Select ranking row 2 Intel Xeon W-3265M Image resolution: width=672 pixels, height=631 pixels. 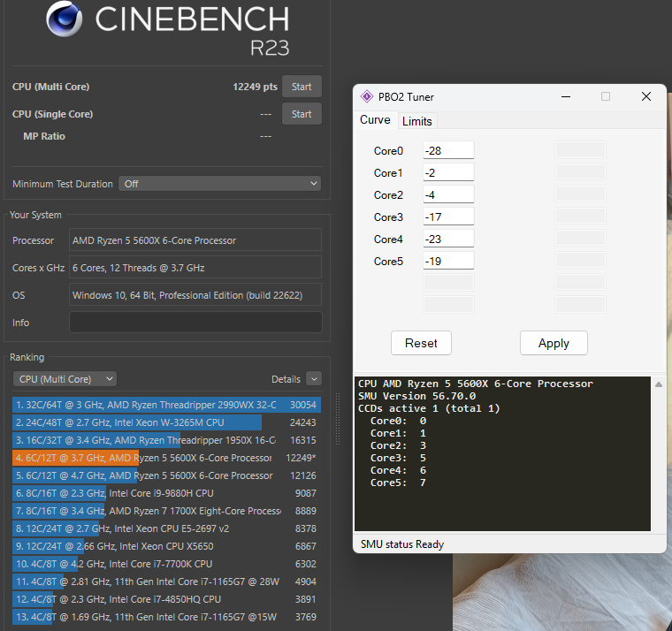click(167, 422)
